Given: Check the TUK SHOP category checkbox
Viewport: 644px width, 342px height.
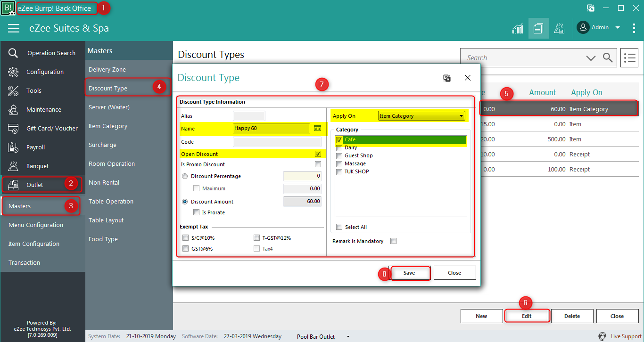Looking at the screenshot, I should tap(339, 172).
